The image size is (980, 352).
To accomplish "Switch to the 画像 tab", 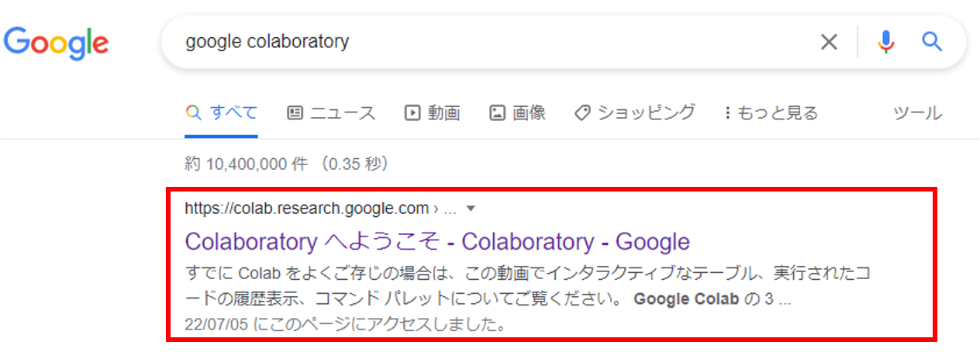I will point(518,113).
